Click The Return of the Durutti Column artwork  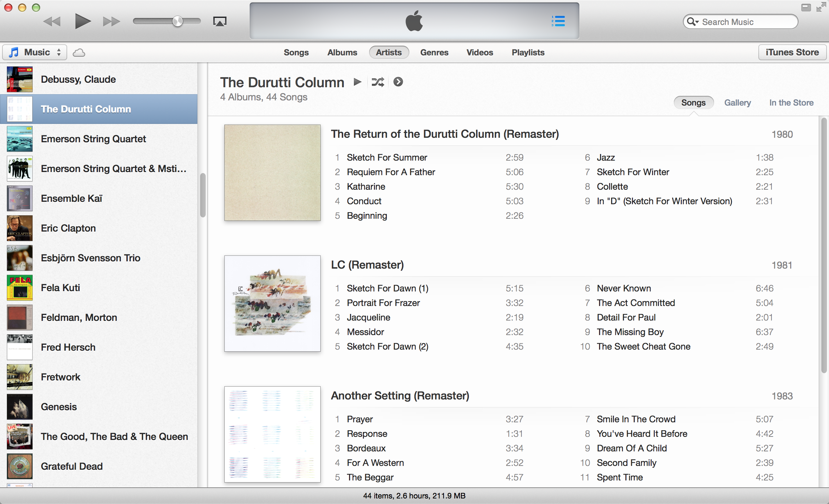[x=273, y=173]
